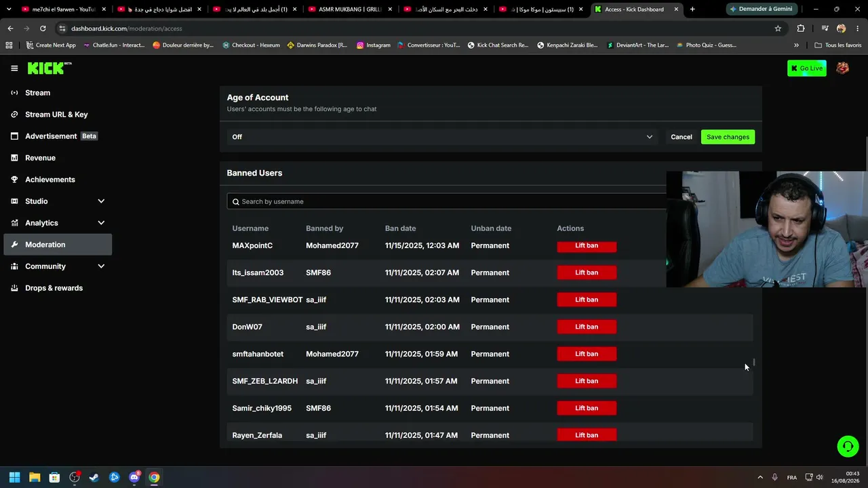Click Save changes for Age of Account

728,137
